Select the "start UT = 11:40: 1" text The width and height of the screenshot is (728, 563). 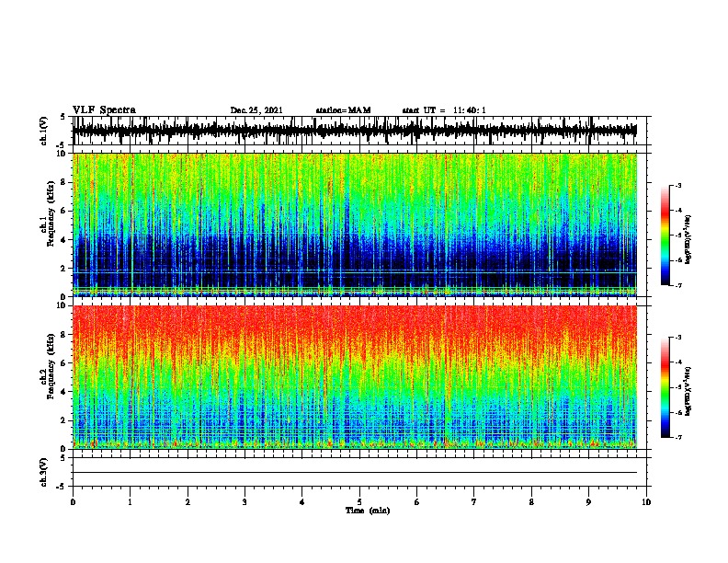444,110
